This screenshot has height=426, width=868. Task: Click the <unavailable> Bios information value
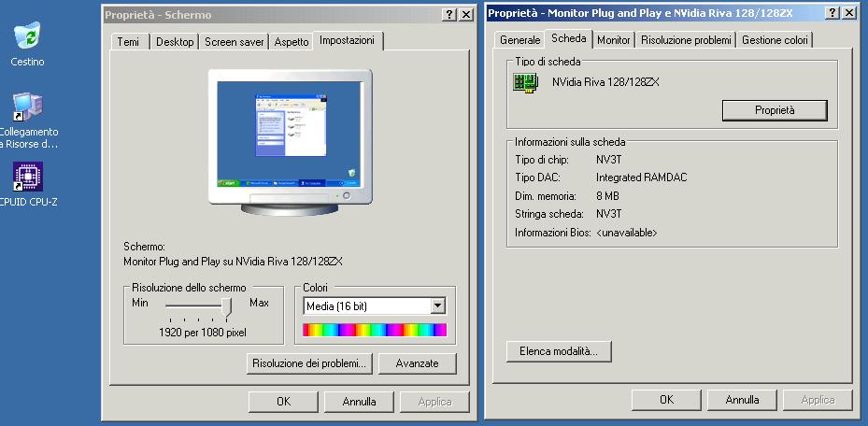click(626, 233)
